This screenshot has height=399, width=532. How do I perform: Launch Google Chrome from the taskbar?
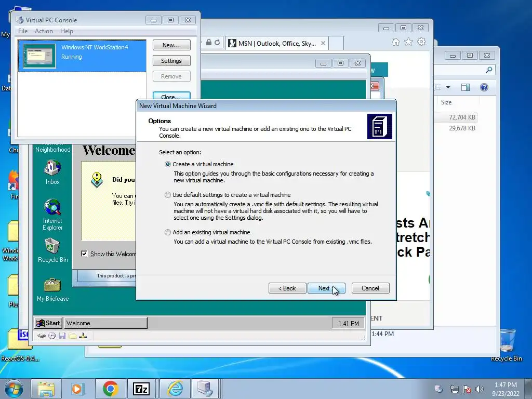[x=110, y=389]
